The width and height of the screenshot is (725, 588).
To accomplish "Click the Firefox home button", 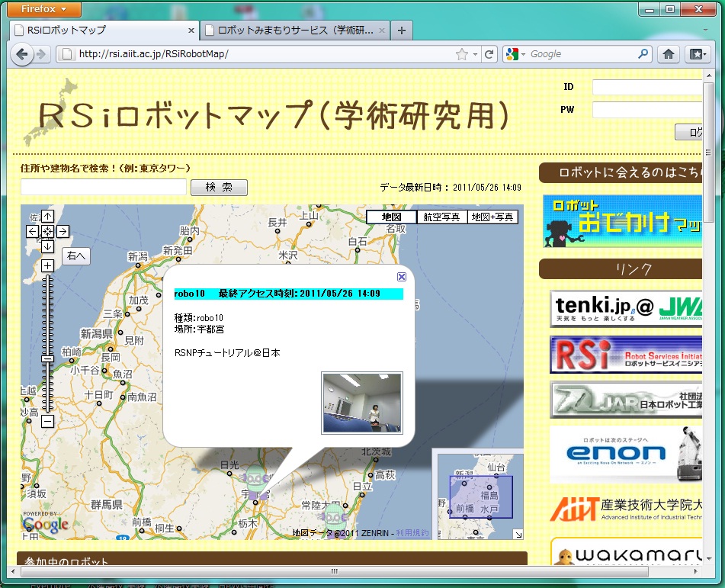I will (x=669, y=54).
